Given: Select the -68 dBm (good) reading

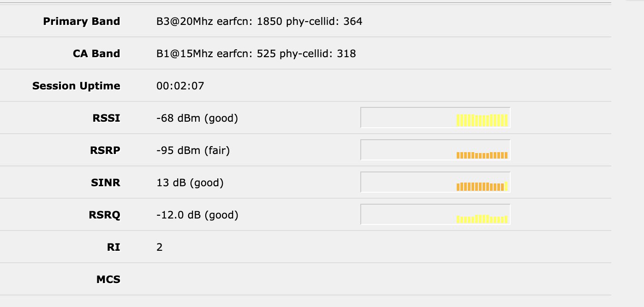Looking at the screenshot, I should tap(197, 118).
